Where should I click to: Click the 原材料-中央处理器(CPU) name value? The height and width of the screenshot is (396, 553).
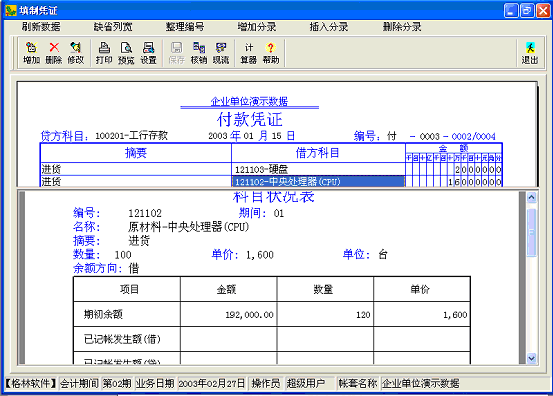click(x=188, y=227)
